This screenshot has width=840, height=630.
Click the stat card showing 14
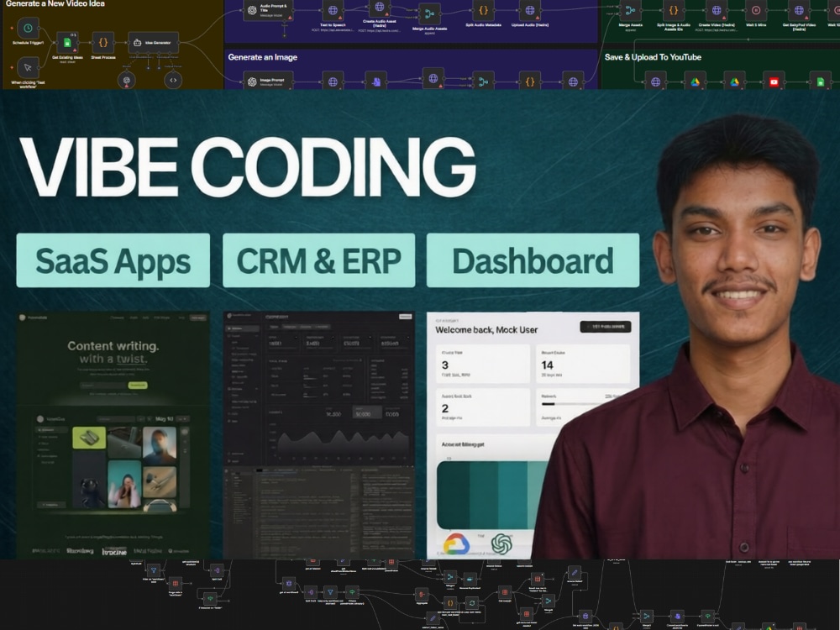[583, 363]
